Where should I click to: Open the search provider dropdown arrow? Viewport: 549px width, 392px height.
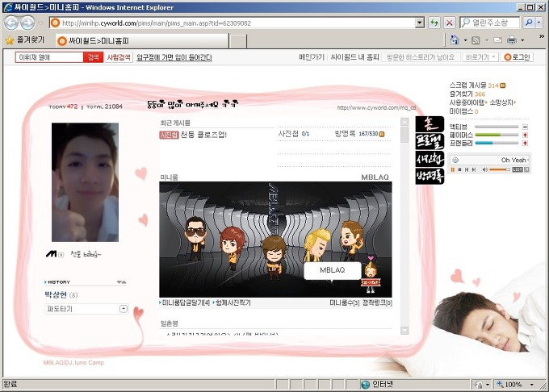point(539,23)
